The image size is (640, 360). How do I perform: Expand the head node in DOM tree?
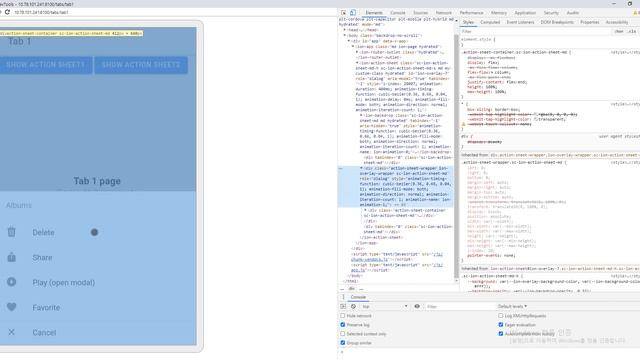pyautogui.click(x=345, y=30)
